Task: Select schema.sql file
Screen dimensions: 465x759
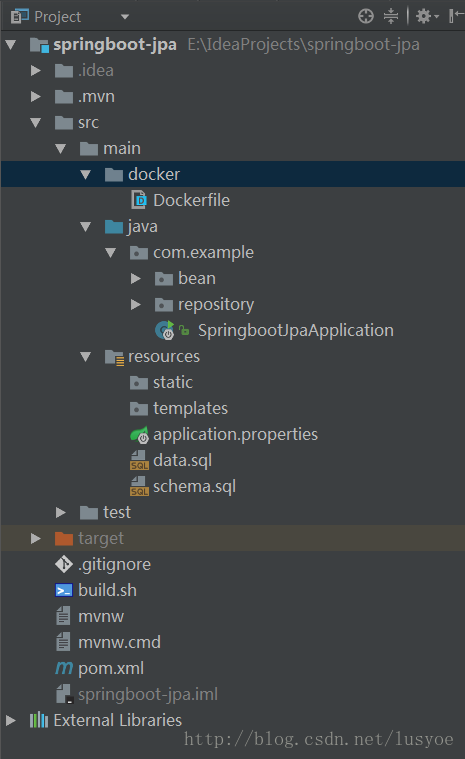Action: coord(195,486)
